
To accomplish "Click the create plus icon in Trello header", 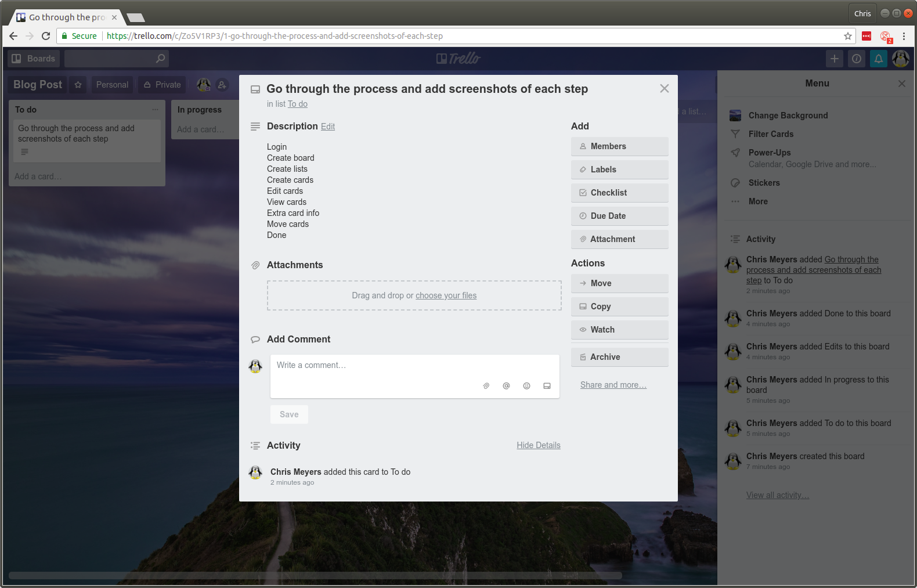I will point(834,59).
